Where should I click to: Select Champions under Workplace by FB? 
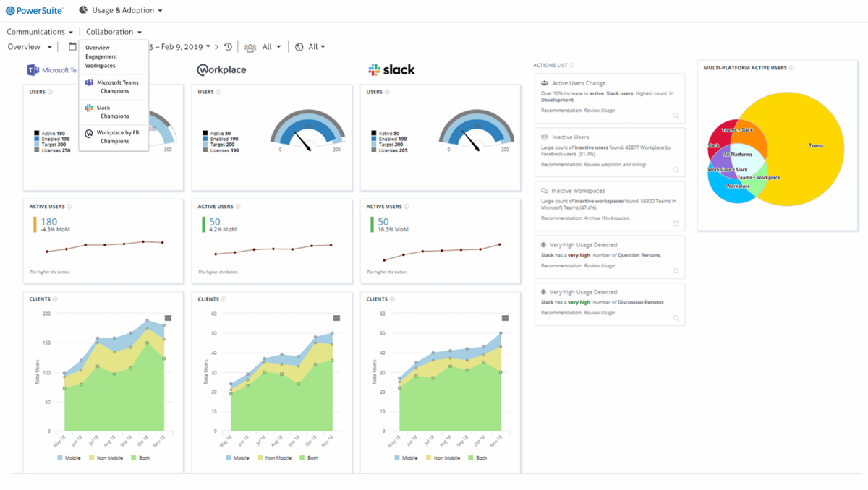[115, 142]
